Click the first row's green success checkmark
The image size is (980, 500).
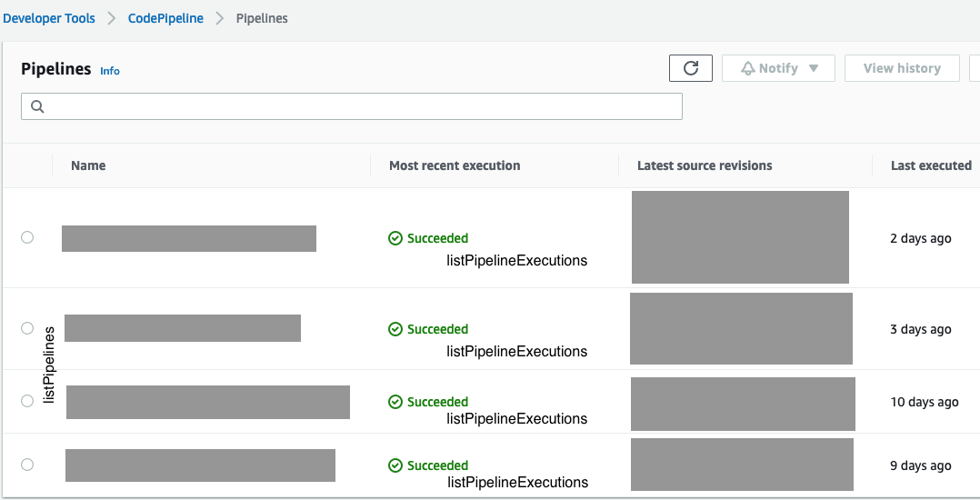(x=395, y=238)
